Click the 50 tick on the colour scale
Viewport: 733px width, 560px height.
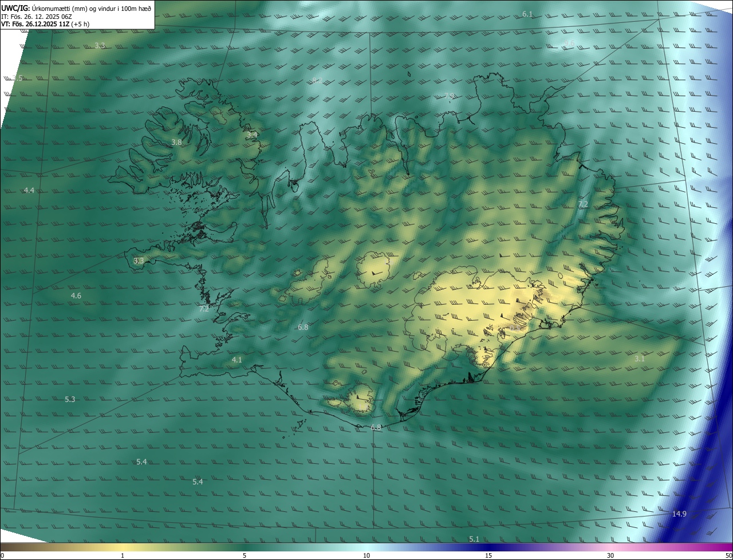point(728,555)
